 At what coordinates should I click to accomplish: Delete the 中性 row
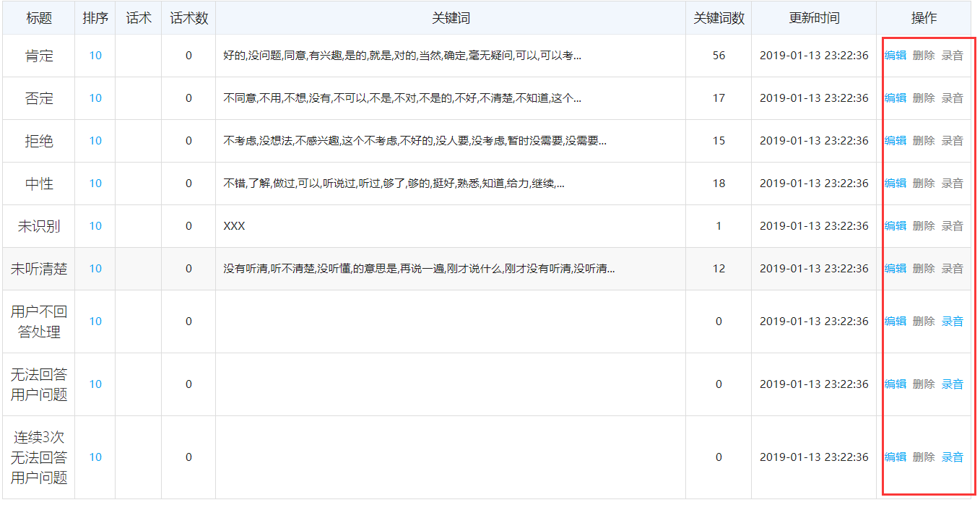click(x=923, y=184)
